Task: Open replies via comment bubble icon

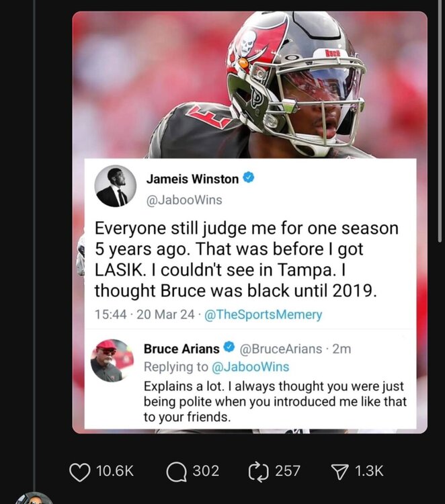Action: (x=176, y=472)
